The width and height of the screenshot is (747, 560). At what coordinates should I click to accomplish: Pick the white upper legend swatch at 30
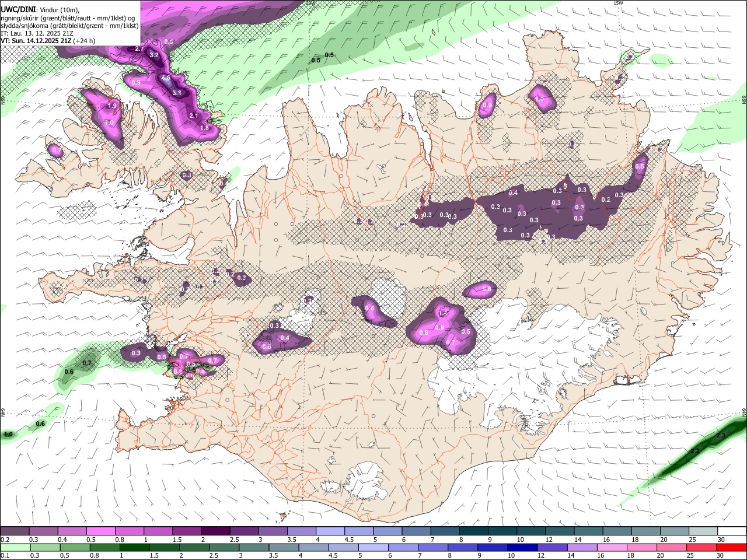click(732, 531)
